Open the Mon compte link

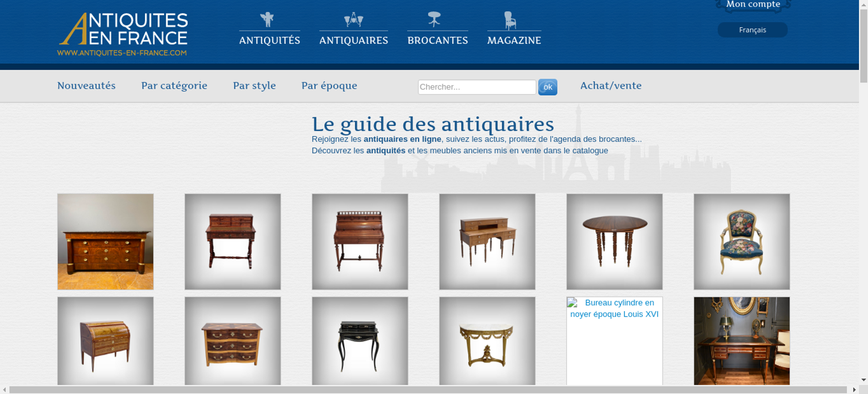[x=753, y=4]
